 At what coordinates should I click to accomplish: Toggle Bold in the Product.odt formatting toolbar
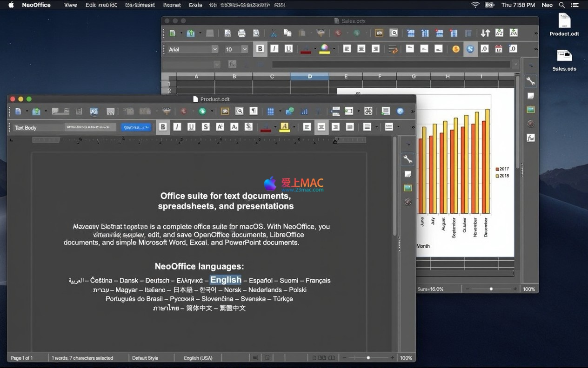coord(163,127)
